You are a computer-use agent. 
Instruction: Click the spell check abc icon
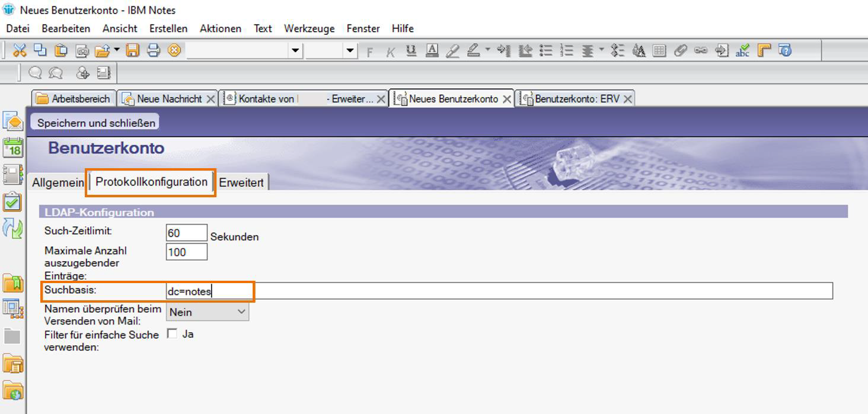pyautogui.click(x=742, y=50)
